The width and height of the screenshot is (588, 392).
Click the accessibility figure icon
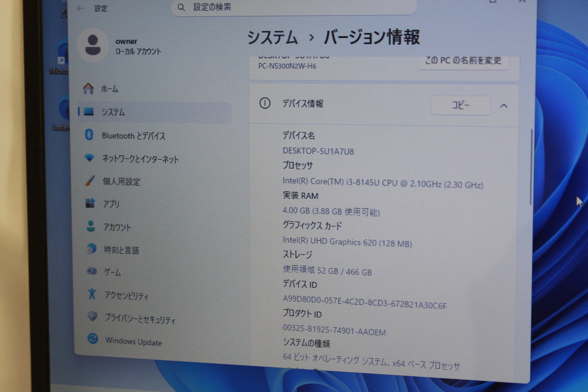click(92, 294)
